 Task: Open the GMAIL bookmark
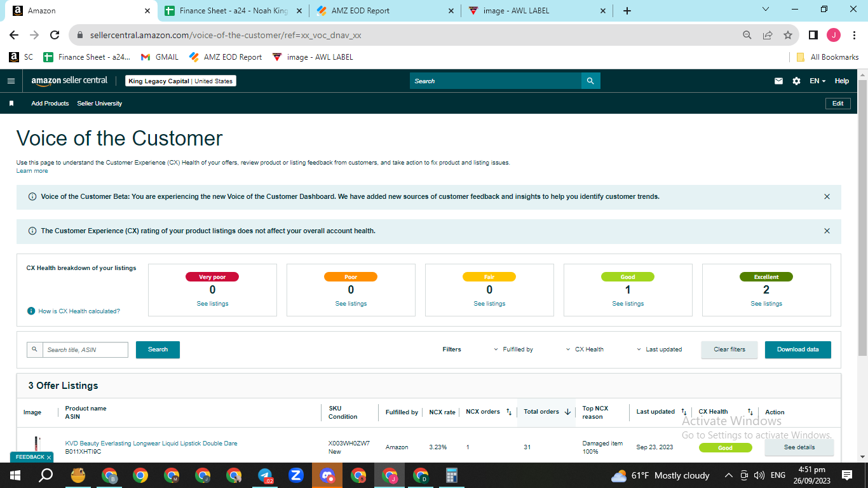(159, 57)
